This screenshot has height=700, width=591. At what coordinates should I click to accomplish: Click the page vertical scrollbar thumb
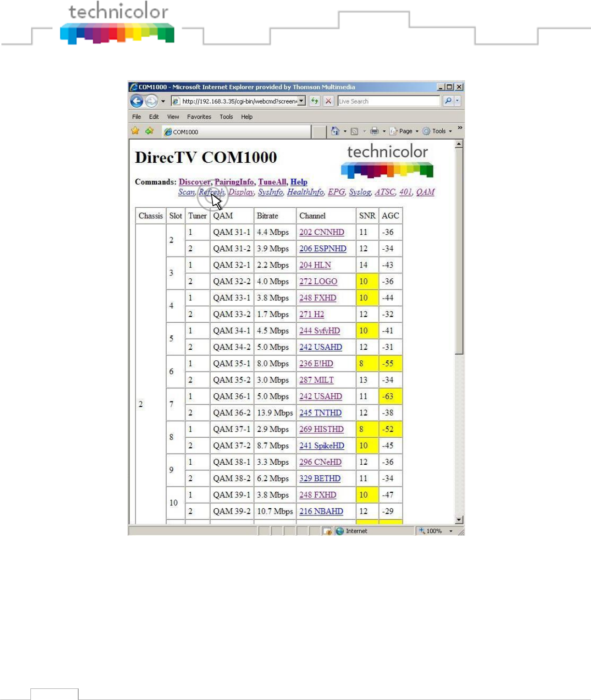(x=459, y=251)
